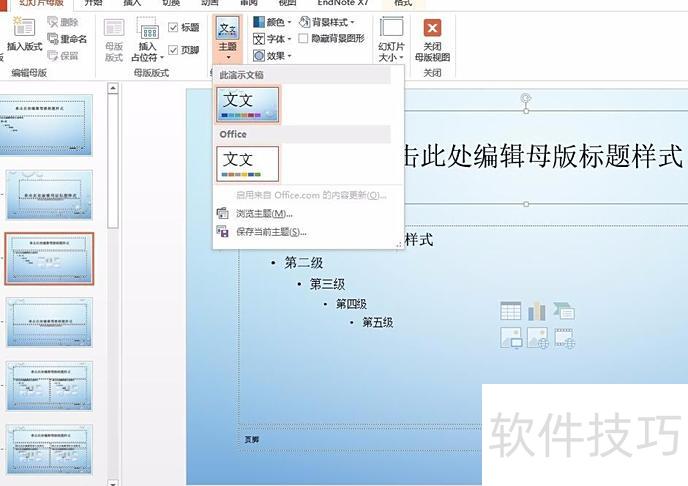Click the 第三级 bullet text
The width and height of the screenshot is (688, 486).
click(327, 284)
